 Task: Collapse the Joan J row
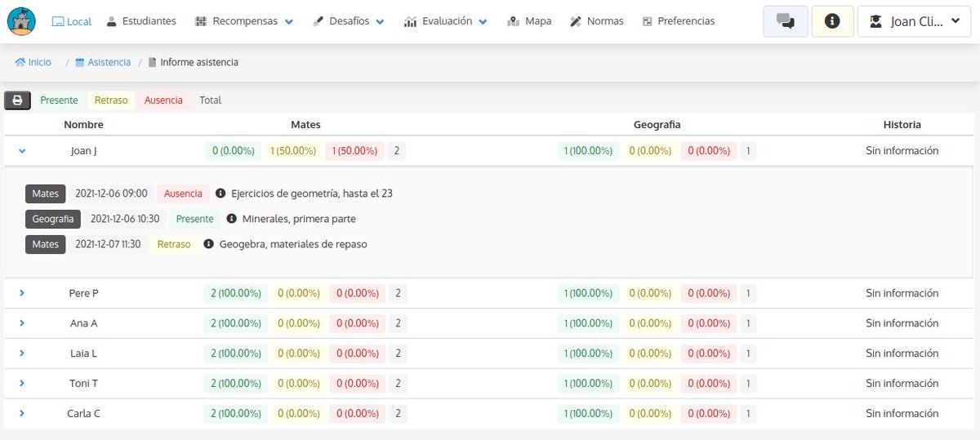tap(22, 151)
